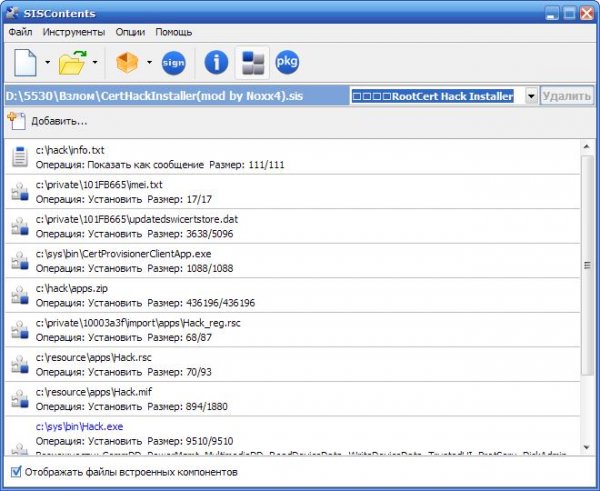The image size is (600, 491).
Task: Select the Hack_reg.rsc entry
Action: (x=292, y=330)
